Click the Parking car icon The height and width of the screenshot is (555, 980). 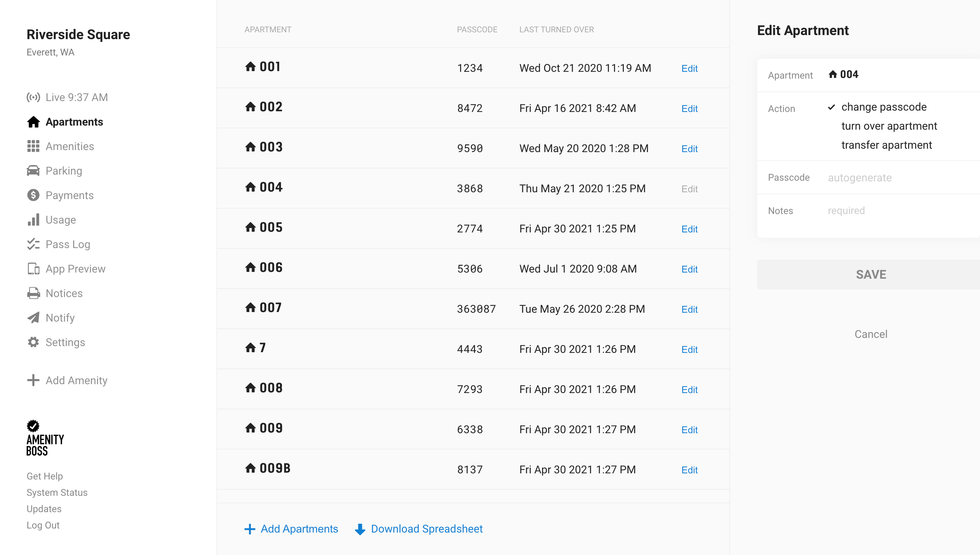pos(33,171)
